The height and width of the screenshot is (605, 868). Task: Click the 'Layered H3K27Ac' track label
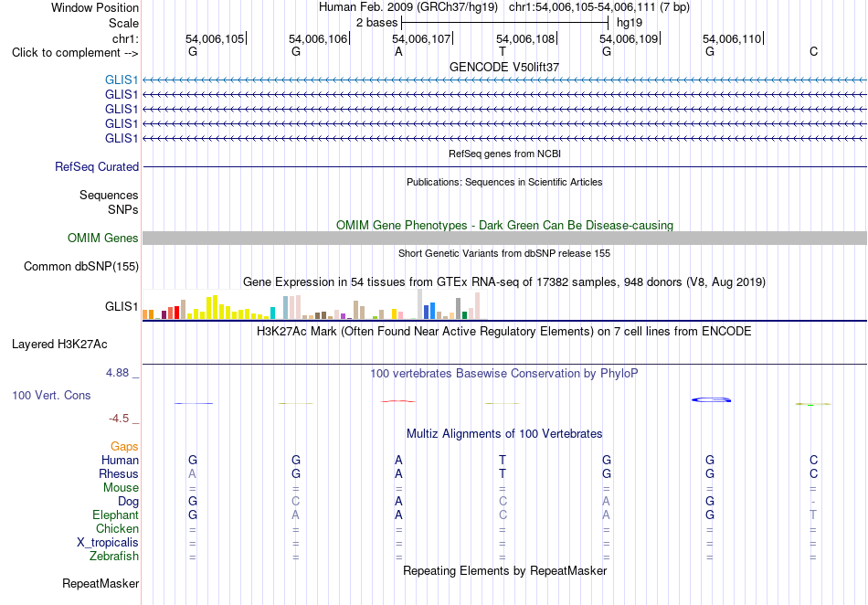[x=59, y=345]
